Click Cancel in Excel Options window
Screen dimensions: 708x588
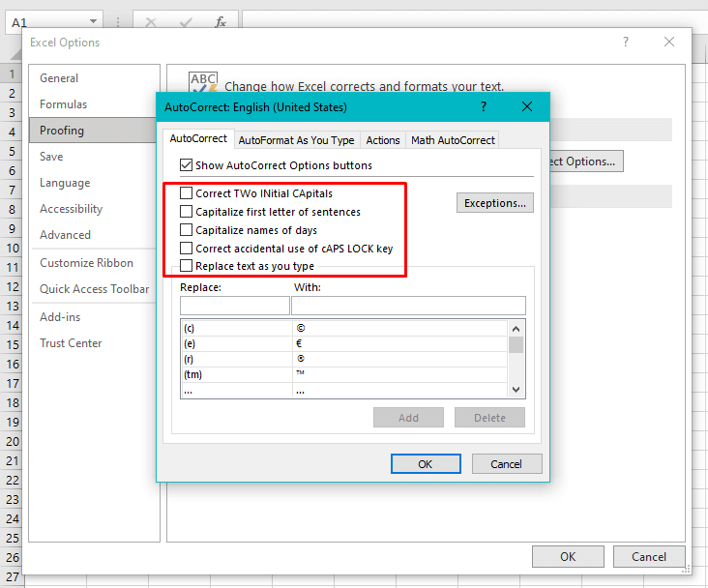pyautogui.click(x=649, y=556)
